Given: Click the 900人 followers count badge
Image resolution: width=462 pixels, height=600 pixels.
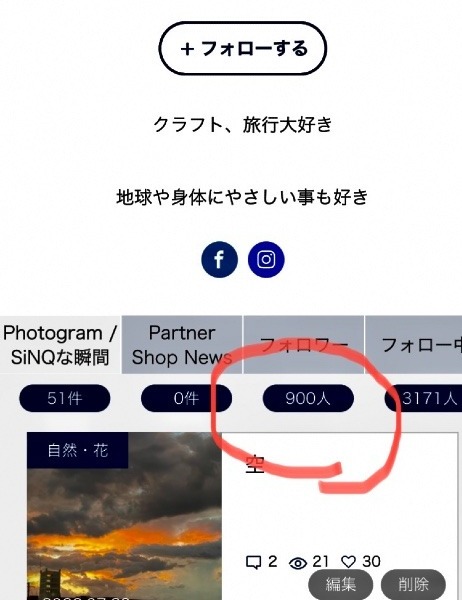Looking at the screenshot, I should [308, 398].
